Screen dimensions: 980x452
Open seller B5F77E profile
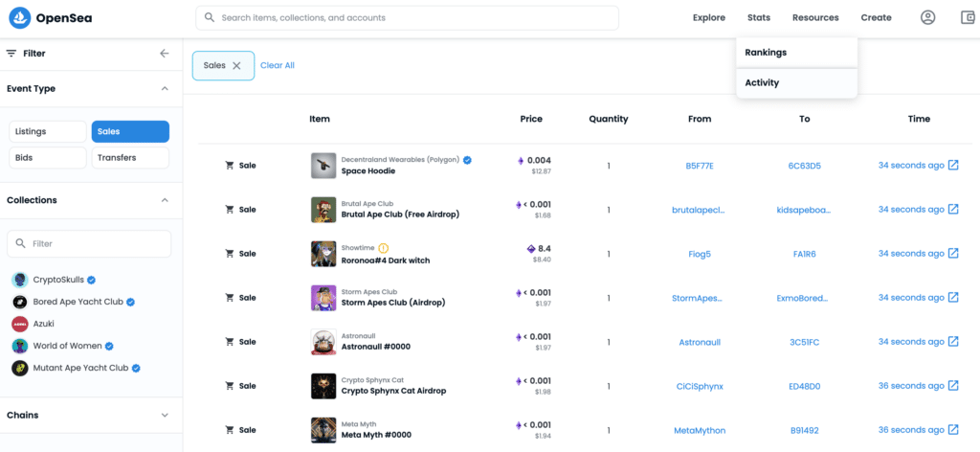coord(700,166)
